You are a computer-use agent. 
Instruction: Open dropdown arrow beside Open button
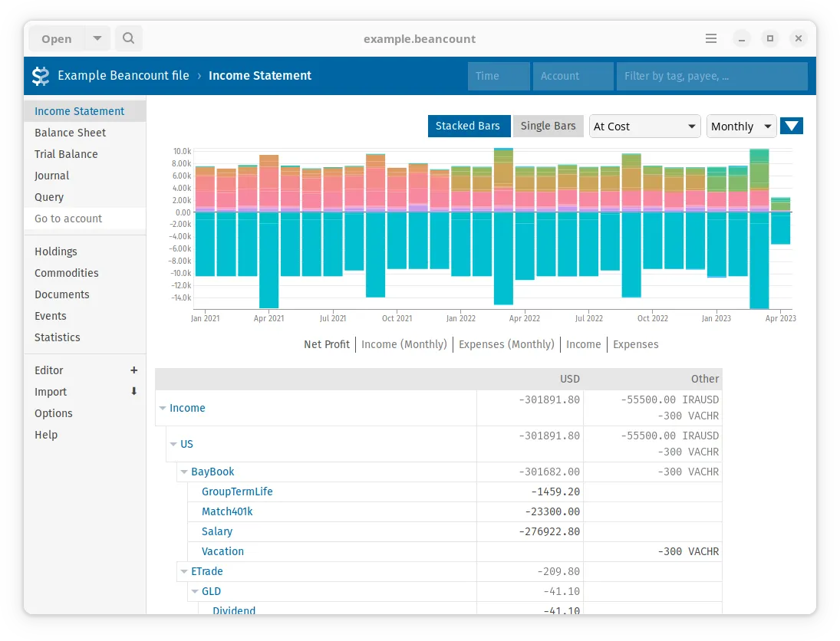[x=97, y=38]
